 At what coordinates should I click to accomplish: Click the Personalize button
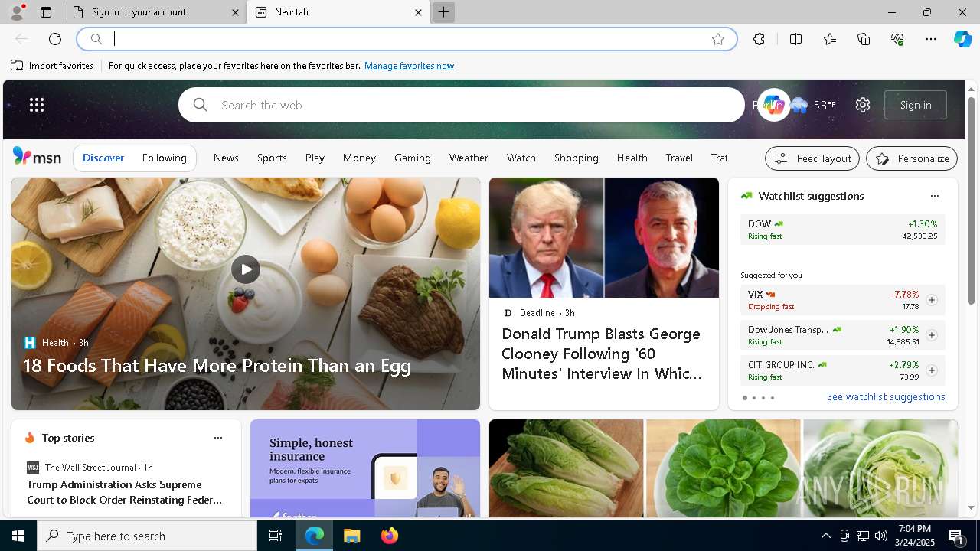pos(912,158)
